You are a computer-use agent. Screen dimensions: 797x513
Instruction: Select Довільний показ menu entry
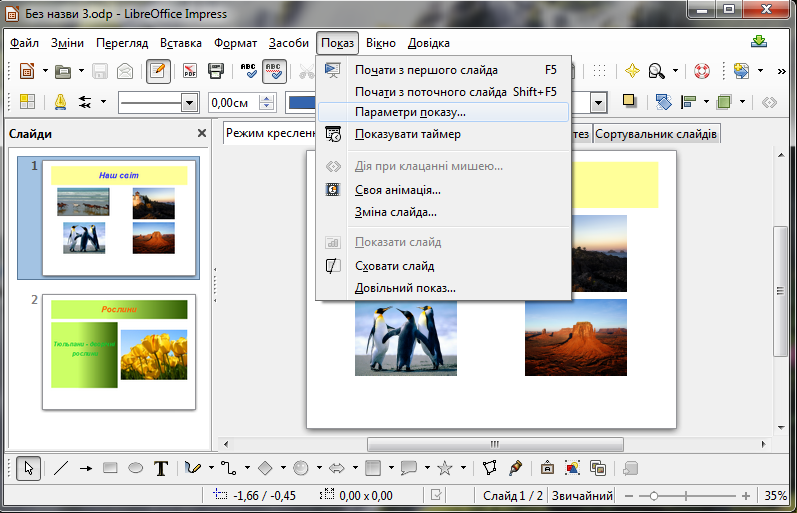click(x=442, y=288)
